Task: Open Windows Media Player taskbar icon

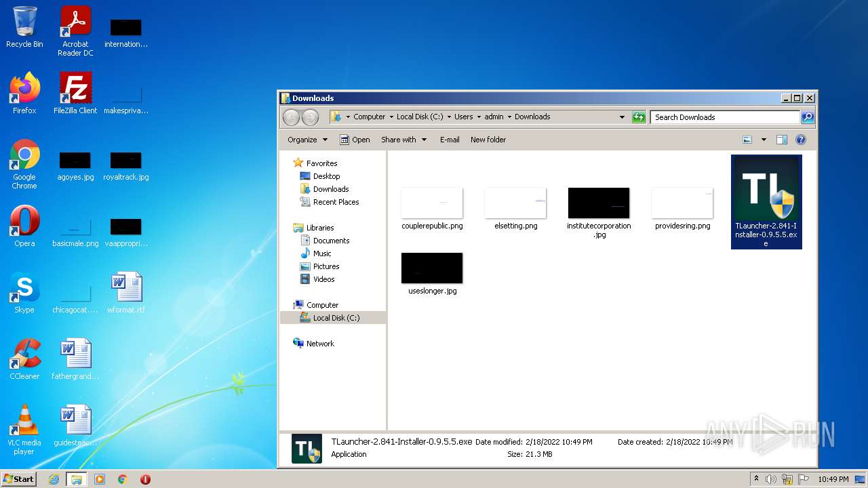Action: click(x=100, y=479)
